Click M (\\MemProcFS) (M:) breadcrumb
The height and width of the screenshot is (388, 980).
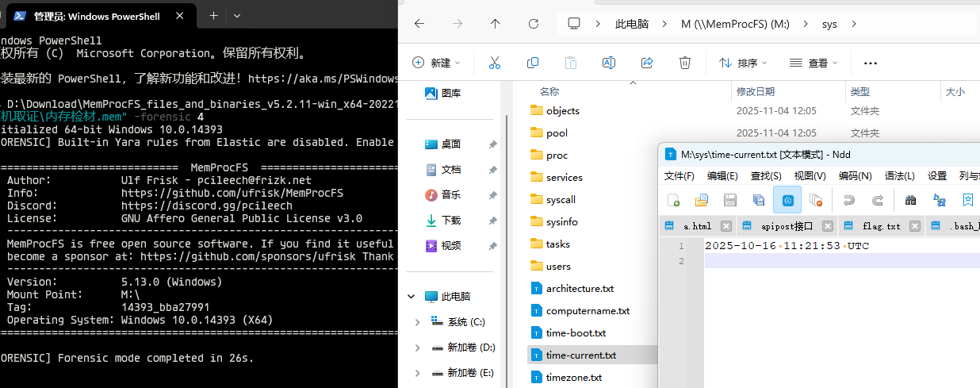click(735, 24)
